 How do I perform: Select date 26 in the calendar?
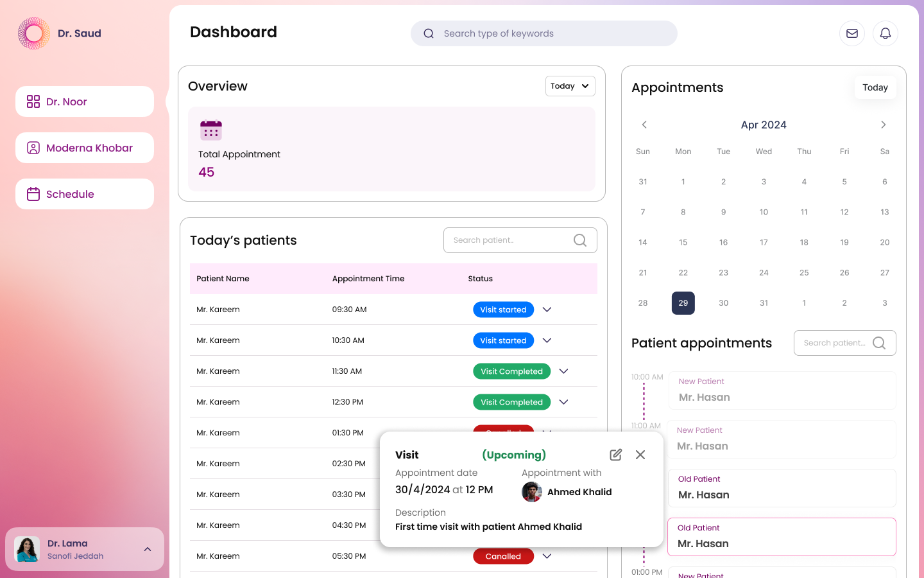(x=844, y=273)
